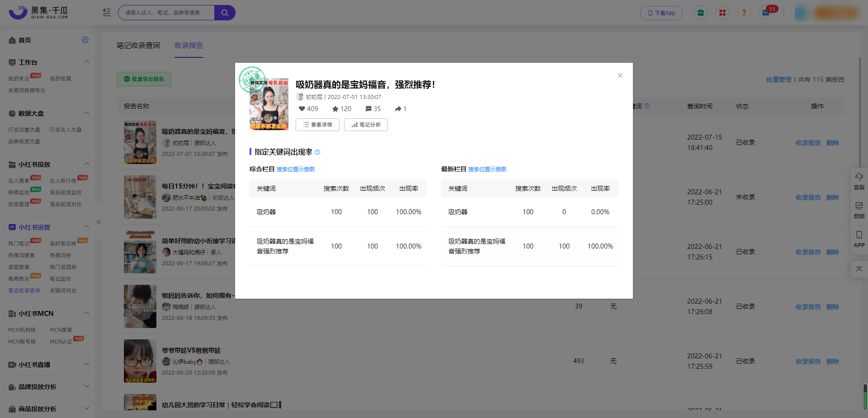Image resolution: width=868 pixels, height=418 pixels.
Task: Click the back-to-top arrow icon
Action: click(x=859, y=269)
